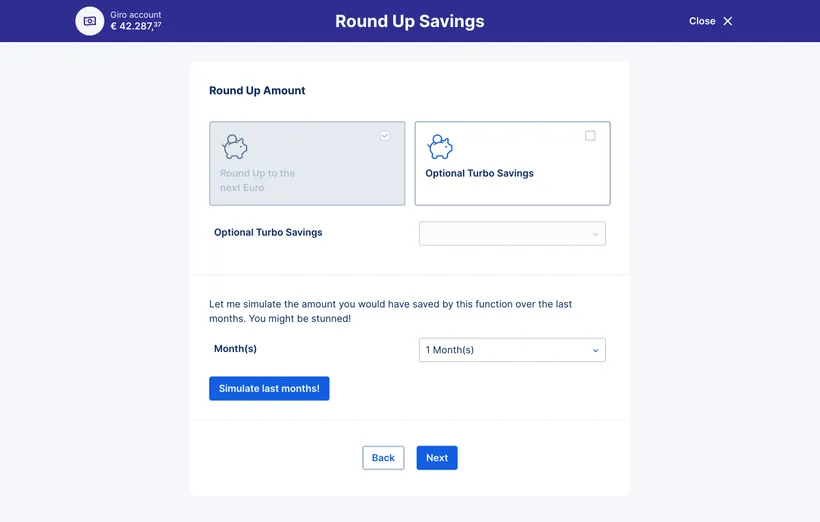The image size is (820, 522).
Task: Click the greyed piggy bank icon in Round Up card
Action: tap(234, 146)
